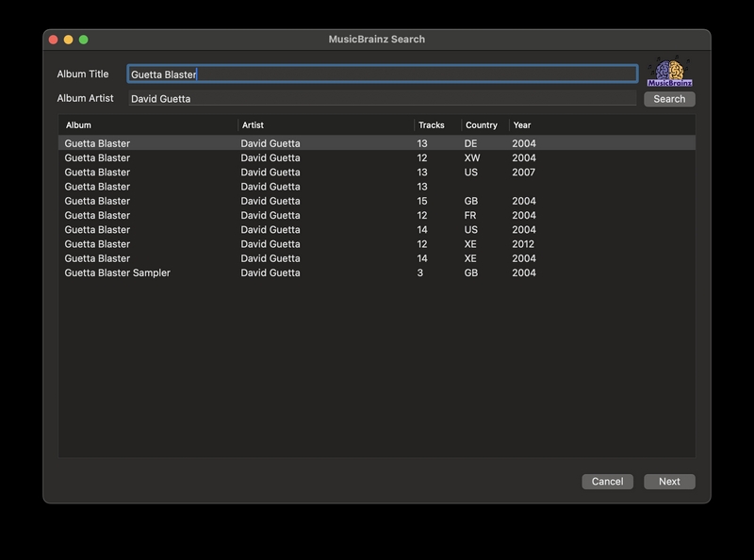Click the 2012 year cell
The image size is (754, 560).
pos(523,244)
